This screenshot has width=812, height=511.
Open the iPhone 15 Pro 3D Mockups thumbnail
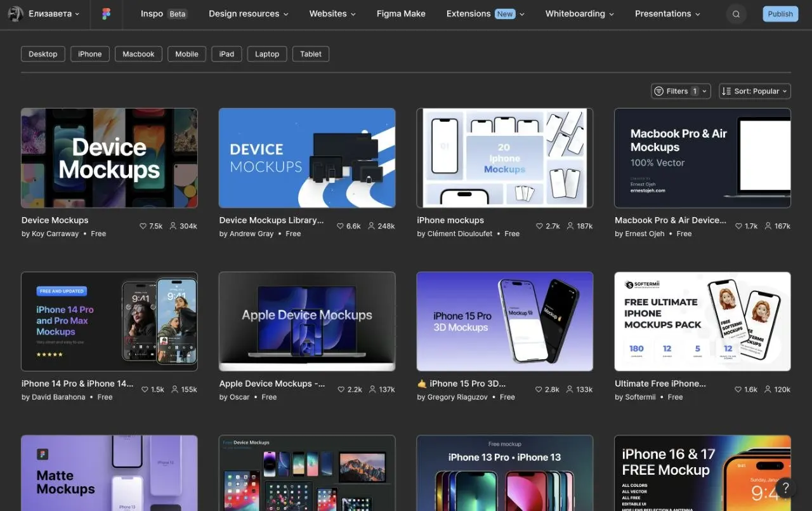pyautogui.click(x=505, y=322)
